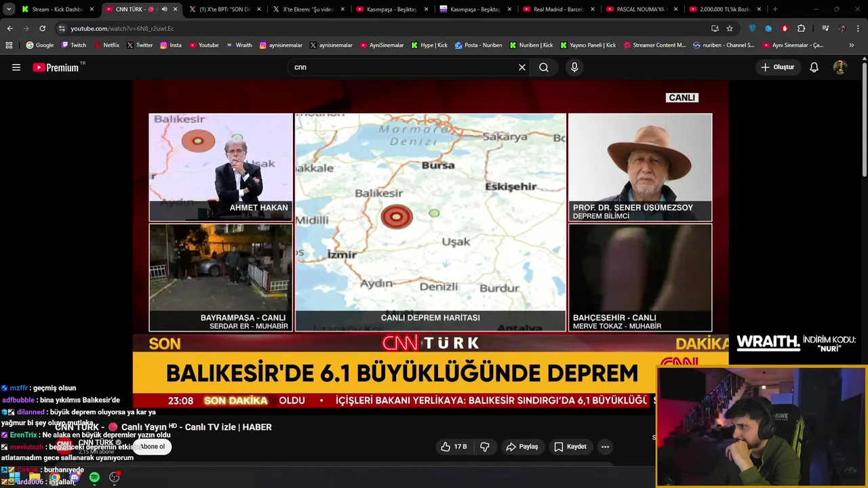Open a new browser tab
The image size is (868, 488).
click(x=775, y=9)
